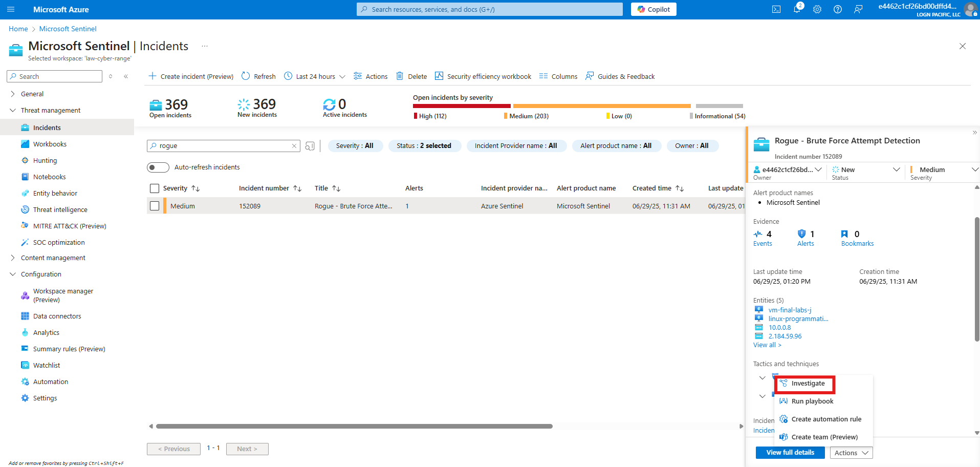Open the Last 24 hours time range dropdown
The height and width of the screenshot is (467, 980).
tap(315, 76)
